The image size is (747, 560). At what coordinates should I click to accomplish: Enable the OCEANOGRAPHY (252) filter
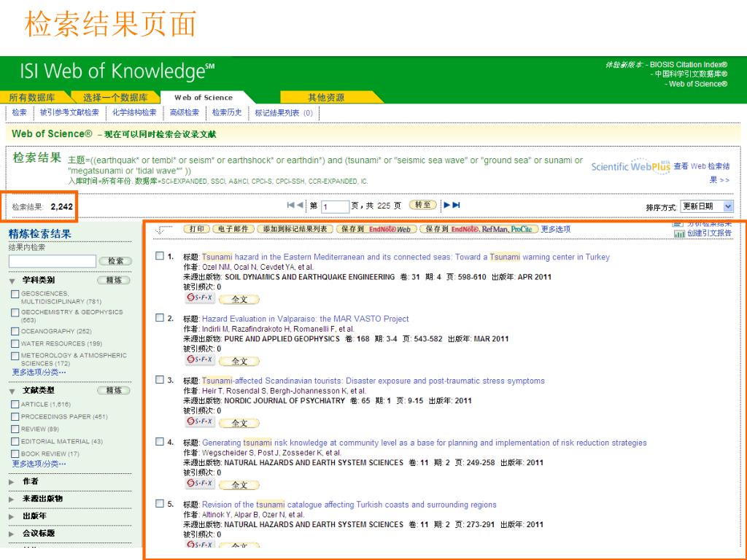pyautogui.click(x=15, y=332)
